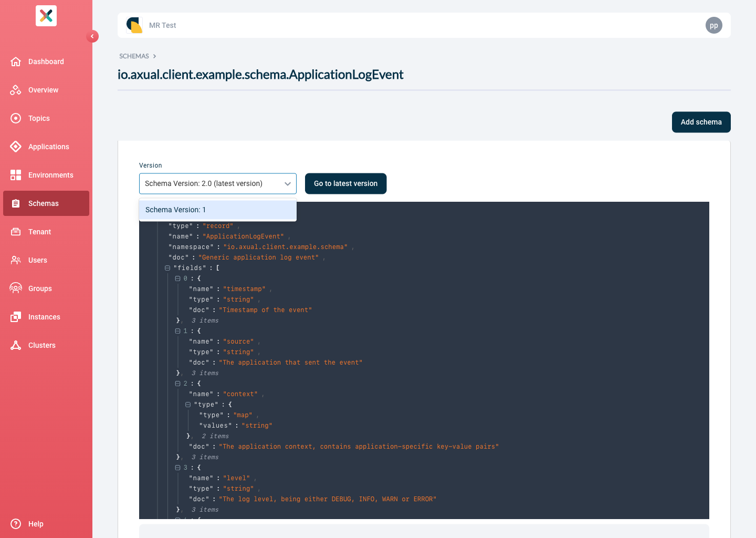Open the Instances sidebar icon
This screenshot has height=538, width=756.
pos(16,317)
